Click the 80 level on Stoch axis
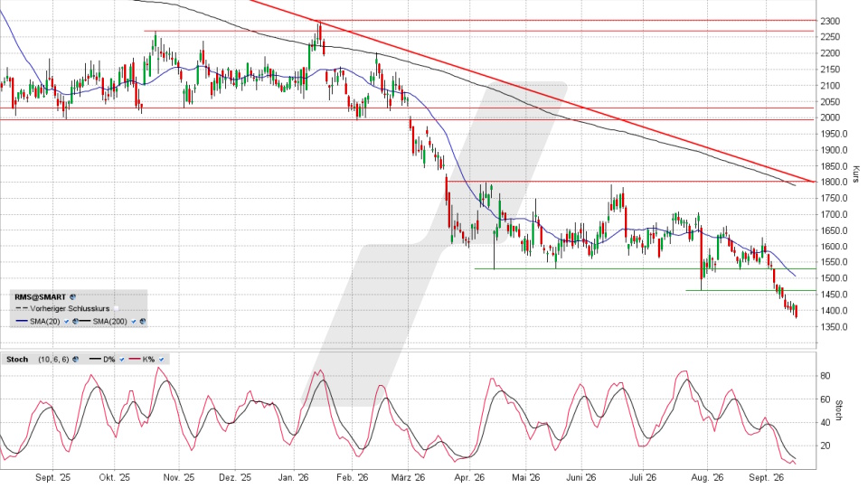The height and width of the screenshot is (488, 868). [x=825, y=376]
